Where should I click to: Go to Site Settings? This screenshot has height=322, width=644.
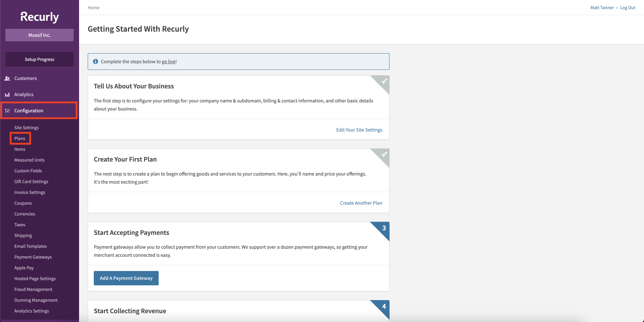(x=26, y=128)
